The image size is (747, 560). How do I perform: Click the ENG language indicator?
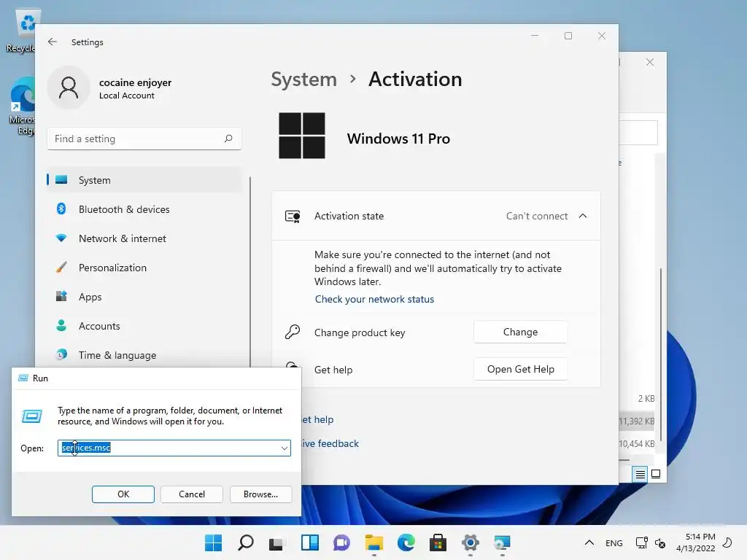pyautogui.click(x=614, y=542)
